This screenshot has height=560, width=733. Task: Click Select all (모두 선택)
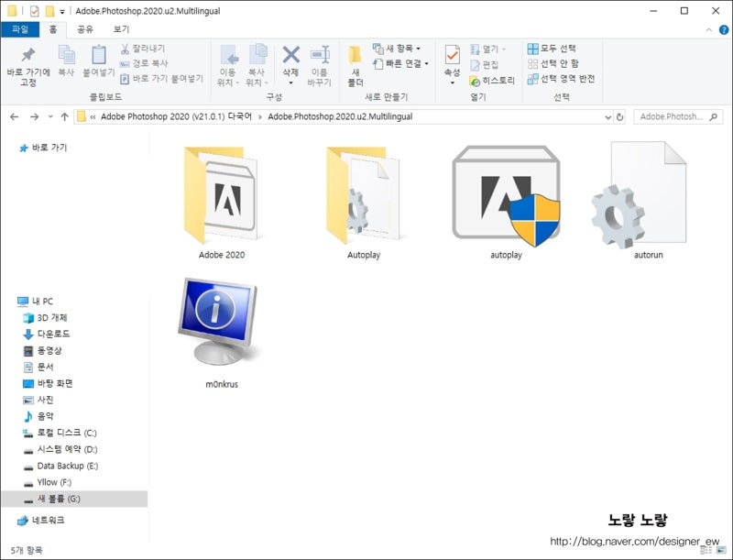coord(552,49)
